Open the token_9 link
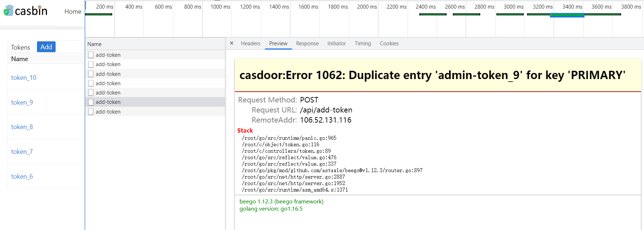This screenshot has width=644, height=230. [22, 102]
